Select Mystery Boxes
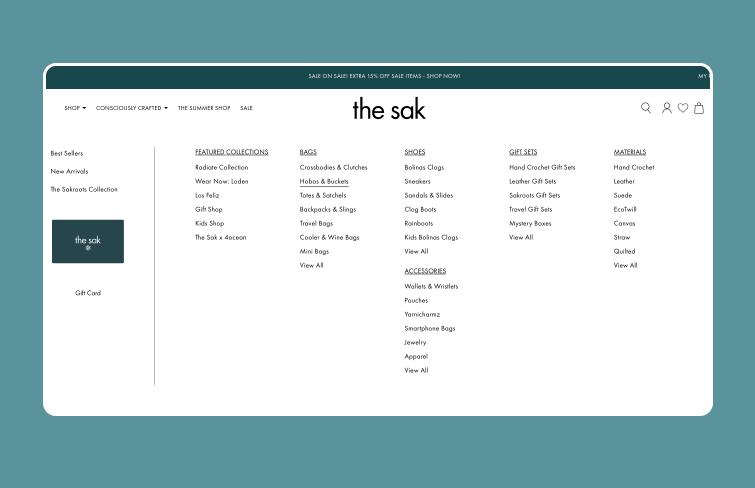This screenshot has width=755, height=488. 530,223
